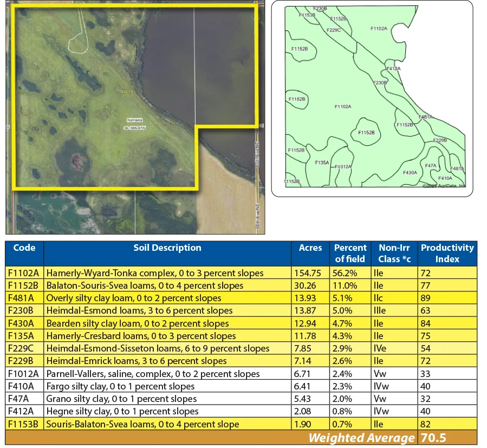Click the F229C label on soil map

click(x=334, y=30)
